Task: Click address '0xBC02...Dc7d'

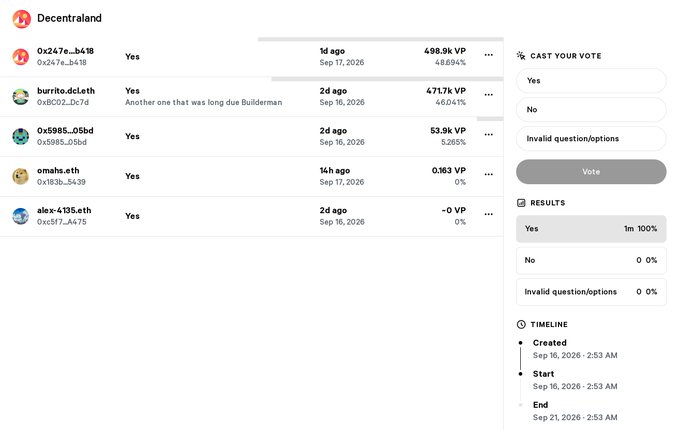Action: pyautogui.click(x=63, y=103)
